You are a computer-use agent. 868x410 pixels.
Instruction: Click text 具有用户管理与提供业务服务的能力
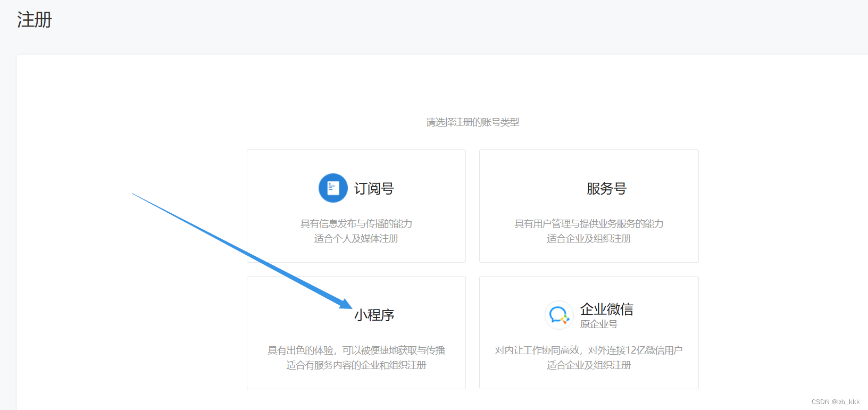click(x=589, y=224)
